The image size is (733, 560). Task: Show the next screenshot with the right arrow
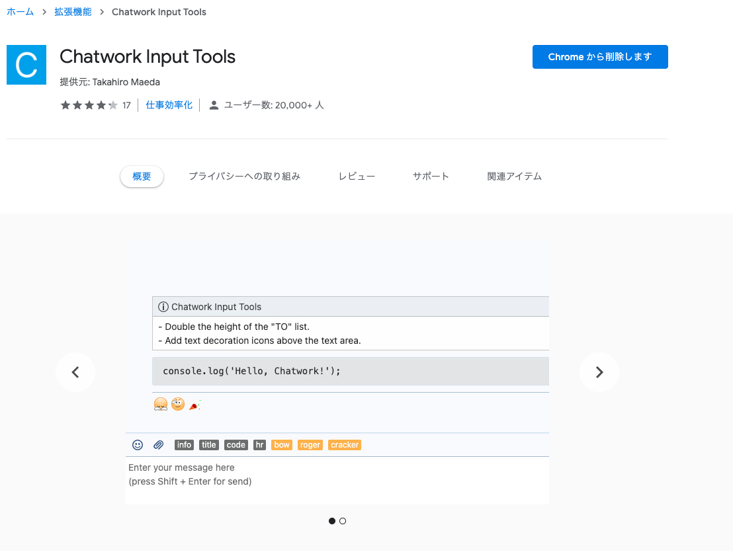tap(599, 372)
